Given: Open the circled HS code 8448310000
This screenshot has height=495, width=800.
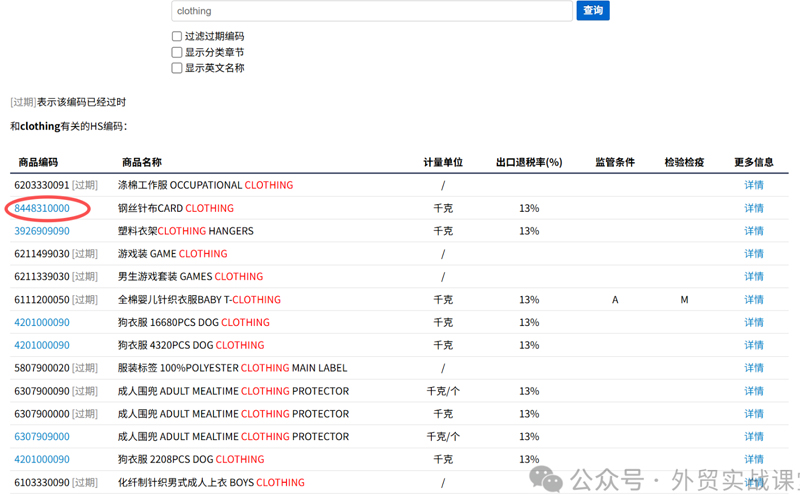Looking at the screenshot, I should tap(42, 208).
